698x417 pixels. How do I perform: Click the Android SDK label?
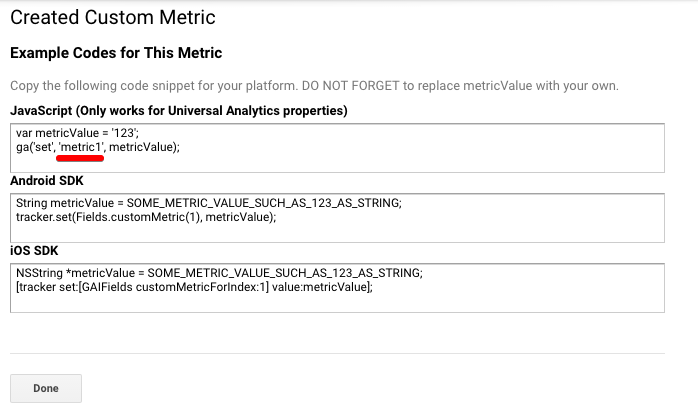click(47, 181)
